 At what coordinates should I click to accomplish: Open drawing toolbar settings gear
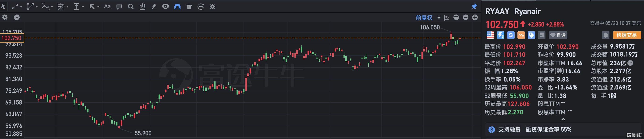tap(212, 7)
